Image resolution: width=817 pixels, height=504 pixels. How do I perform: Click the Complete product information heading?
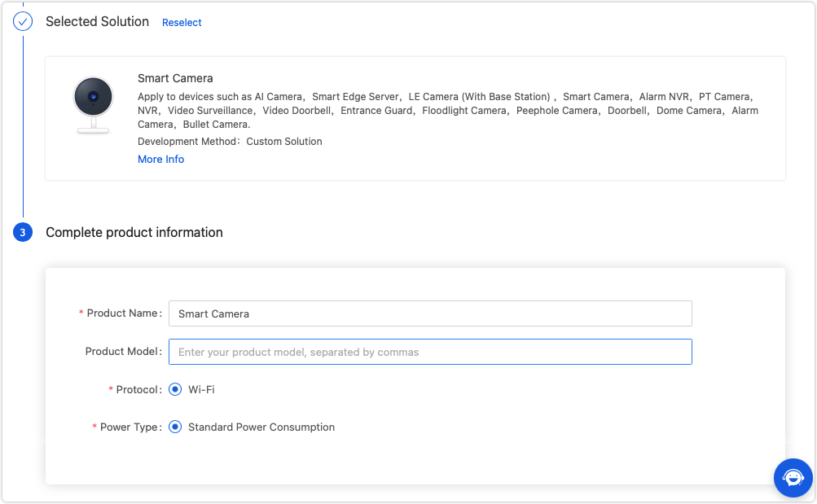coord(134,233)
